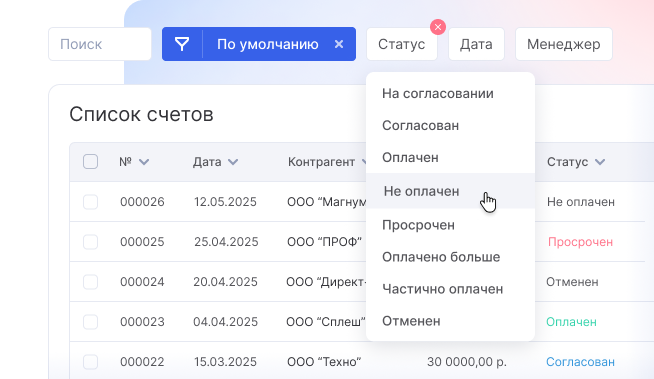Click date 20.04.2025
Viewport: 654px width, 379px height.
pyautogui.click(x=225, y=282)
